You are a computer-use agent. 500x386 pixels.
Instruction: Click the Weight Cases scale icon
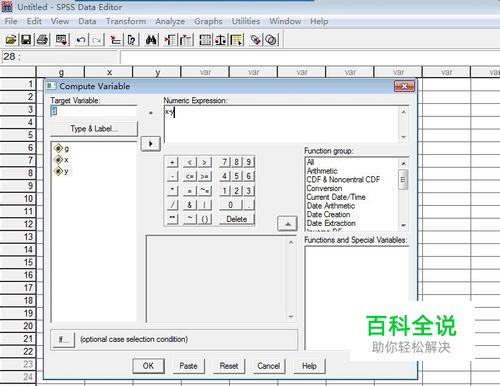pyautogui.click(x=221, y=40)
